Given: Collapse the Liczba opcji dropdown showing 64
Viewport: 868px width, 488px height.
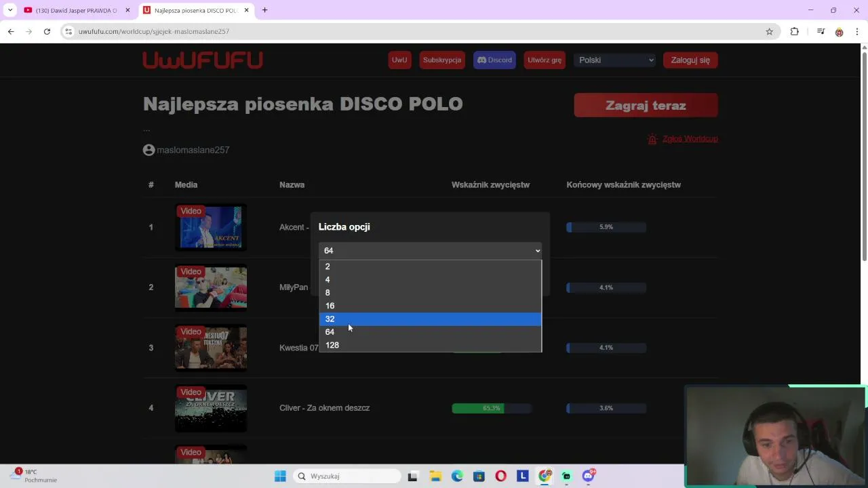Looking at the screenshot, I should (x=430, y=251).
